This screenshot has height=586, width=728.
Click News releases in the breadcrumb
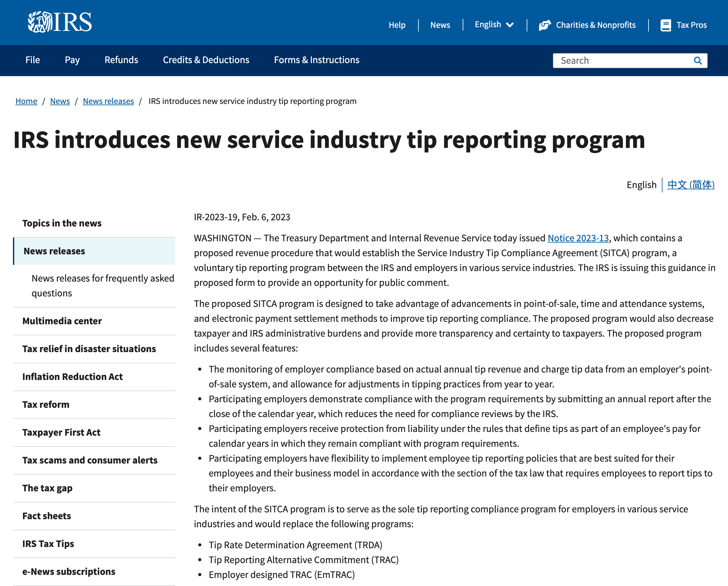pyautogui.click(x=108, y=101)
